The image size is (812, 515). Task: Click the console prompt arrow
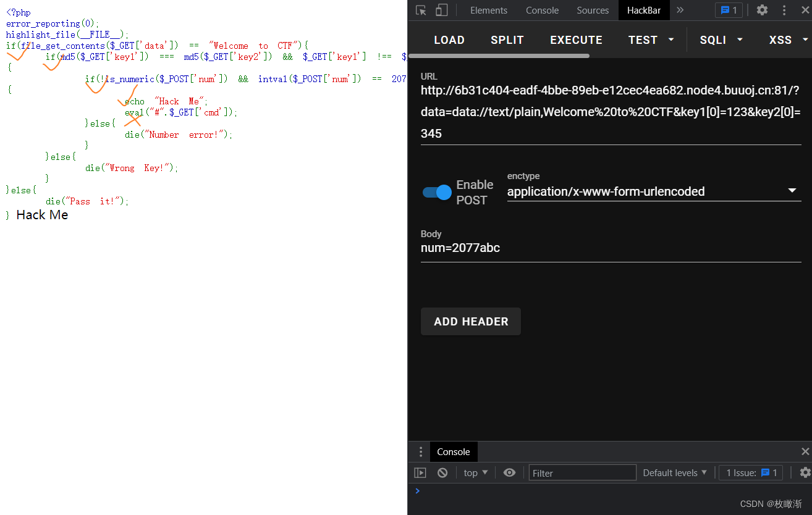(x=417, y=491)
